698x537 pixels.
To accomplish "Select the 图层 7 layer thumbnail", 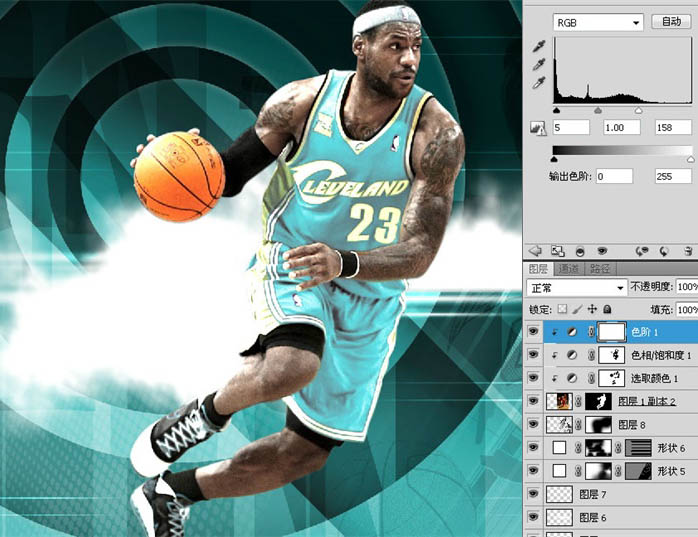I will click(x=559, y=494).
